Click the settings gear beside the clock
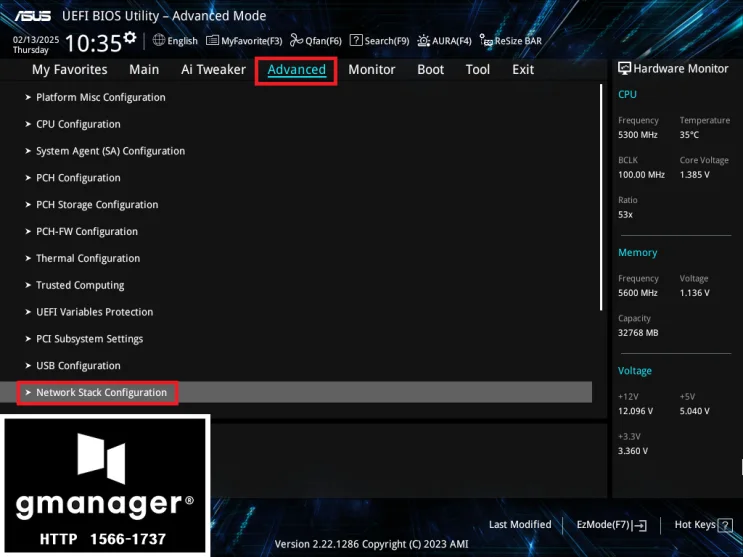 (130, 37)
